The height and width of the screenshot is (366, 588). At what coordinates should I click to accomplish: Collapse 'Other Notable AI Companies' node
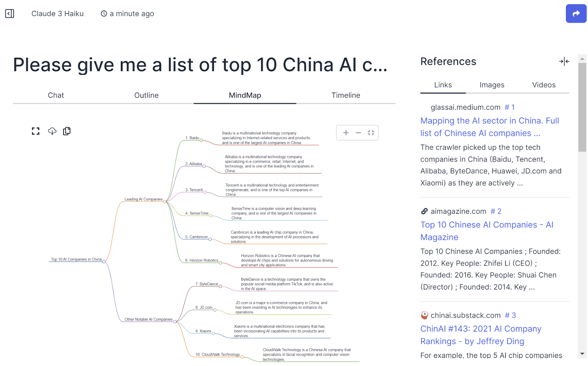175,321
